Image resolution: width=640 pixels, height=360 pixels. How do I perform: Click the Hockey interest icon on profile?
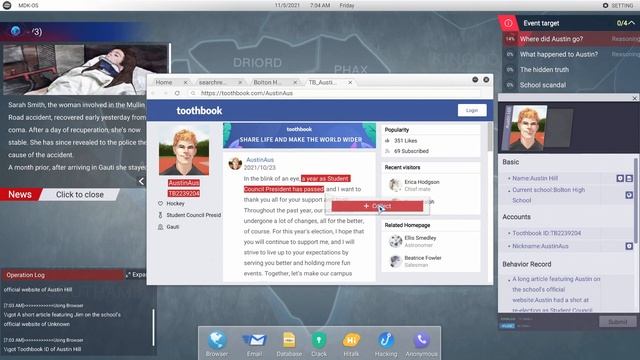pos(160,203)
